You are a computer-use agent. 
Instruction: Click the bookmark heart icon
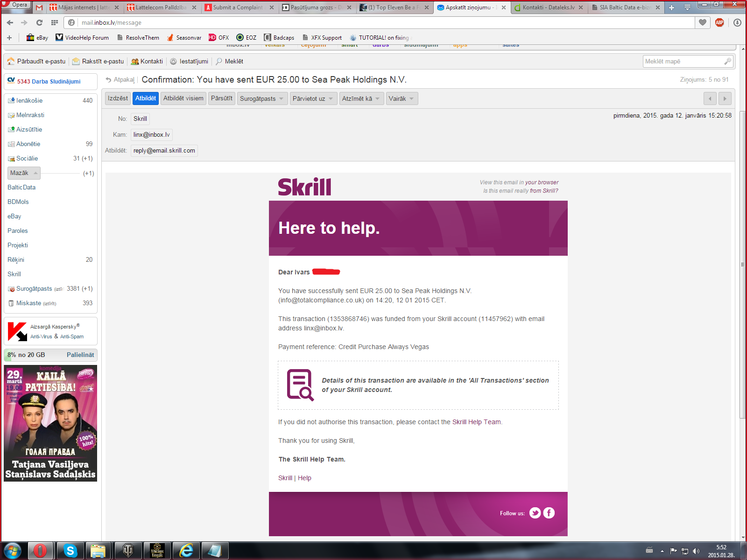tap(702, 22)
